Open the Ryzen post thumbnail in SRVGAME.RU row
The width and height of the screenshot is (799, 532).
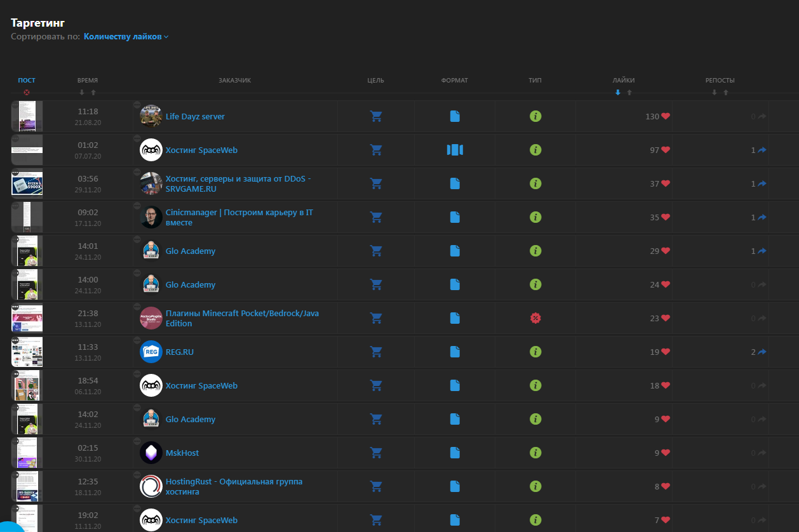pyautogui.click(x=27, y=183)
